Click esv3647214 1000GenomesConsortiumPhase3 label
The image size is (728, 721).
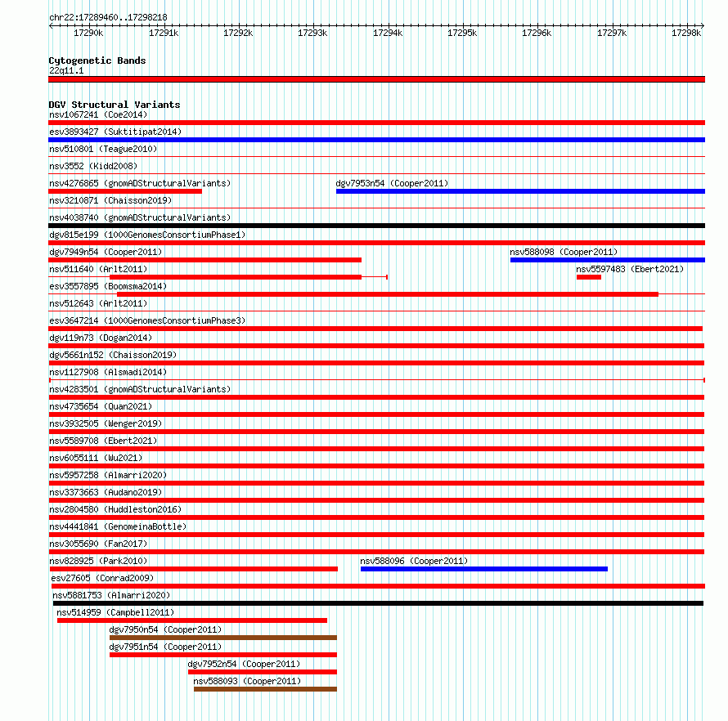147,320
